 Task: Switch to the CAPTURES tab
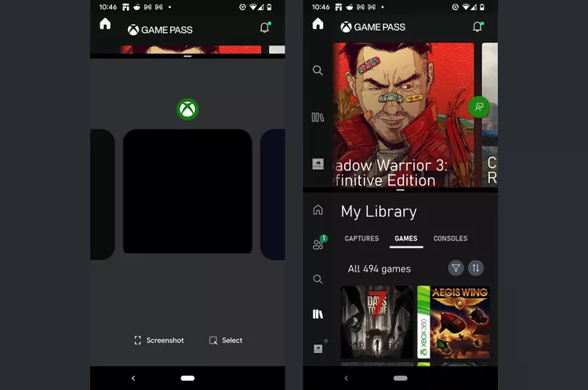tap(362, 239)
